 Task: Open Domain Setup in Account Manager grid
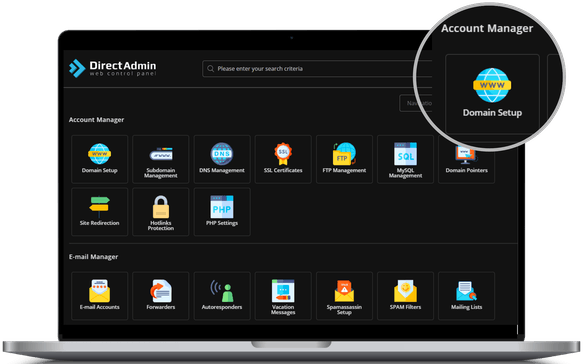coord(99,159)
